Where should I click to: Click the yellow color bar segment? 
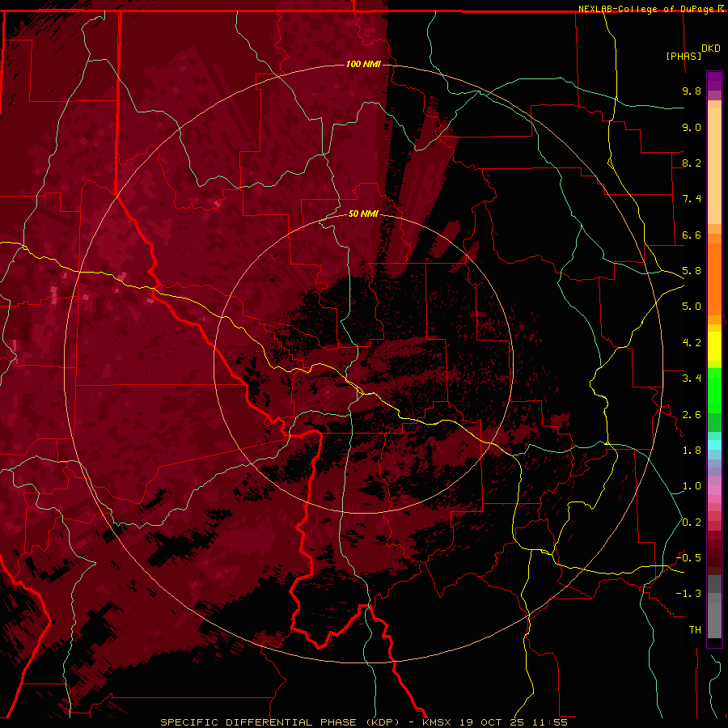click(714, 346)
